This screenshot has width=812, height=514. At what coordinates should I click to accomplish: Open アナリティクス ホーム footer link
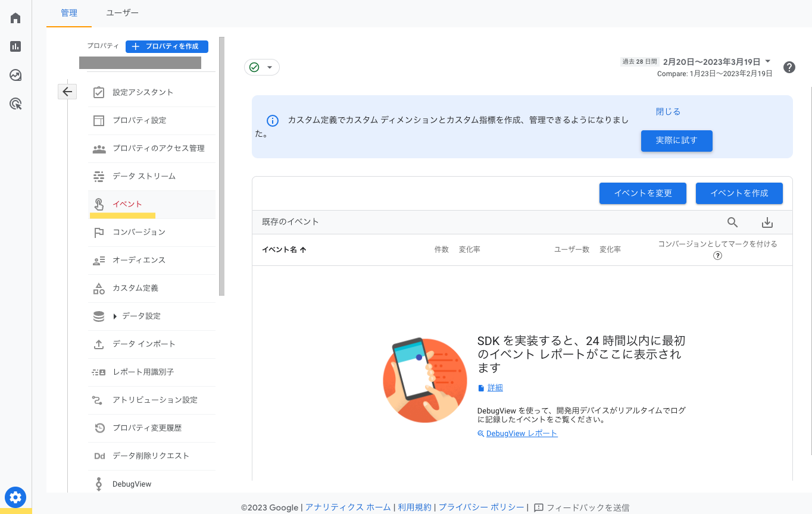pos(348,507)
